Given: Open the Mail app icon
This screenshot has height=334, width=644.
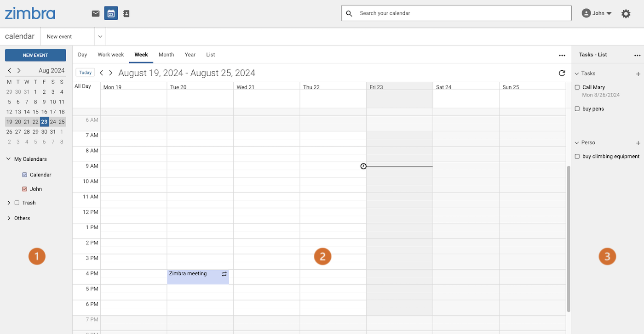Looking at the screenshot, I should tap(95, 13).
